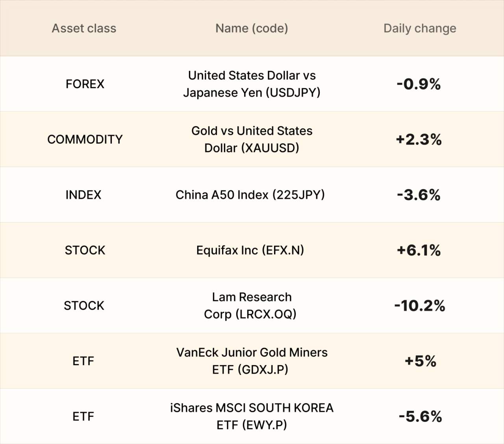Image resolution: width=504 pixels, height=444 pixels.
Task: Click the Daily change column header
Action: pos(420,28)
